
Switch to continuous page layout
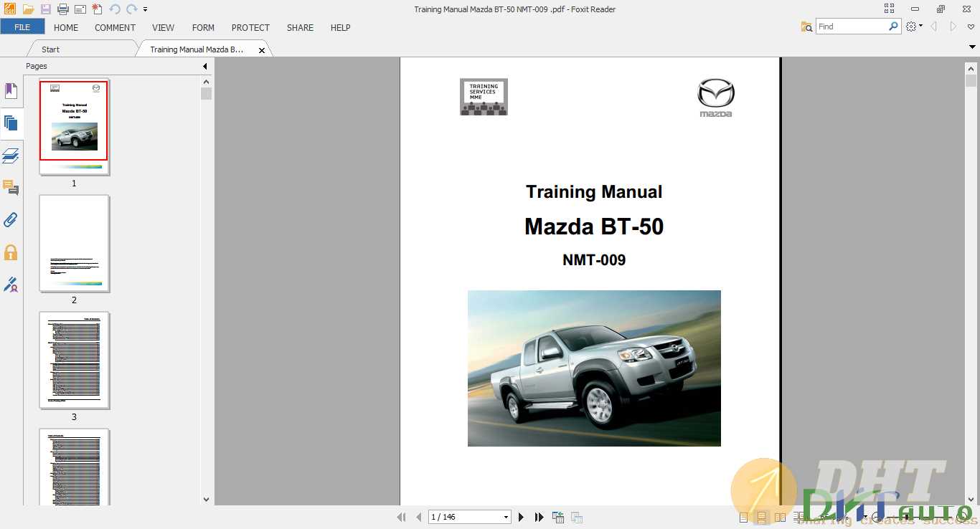(761, 517)
